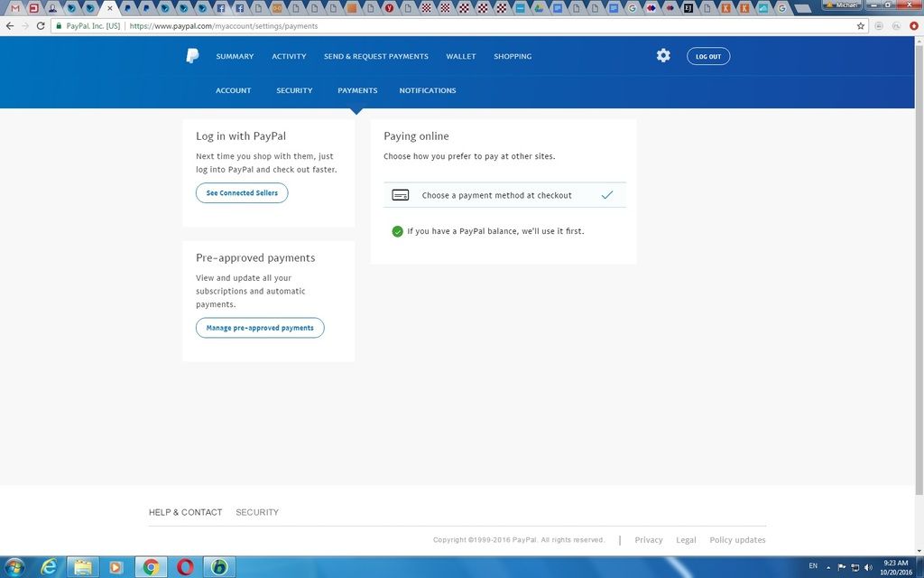
Task: Go to the Summary page
Action: coord(235,57)
